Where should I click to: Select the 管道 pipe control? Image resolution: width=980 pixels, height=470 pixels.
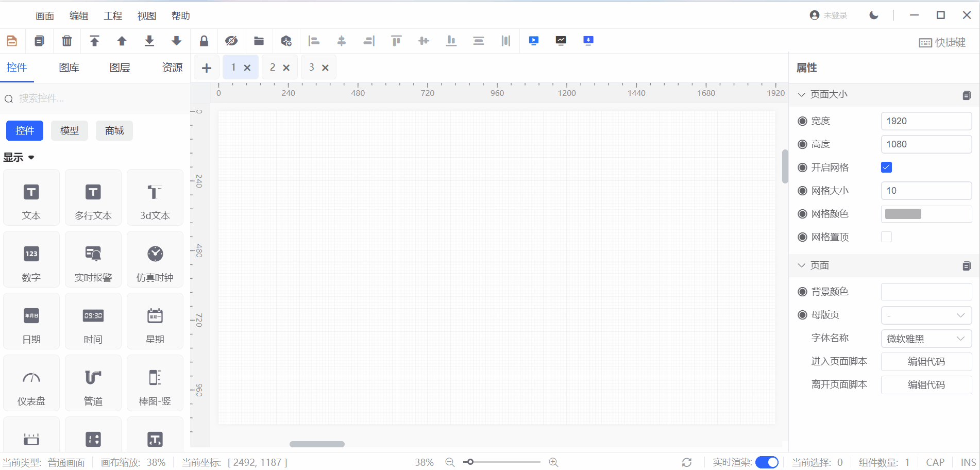tap(93, 383)
